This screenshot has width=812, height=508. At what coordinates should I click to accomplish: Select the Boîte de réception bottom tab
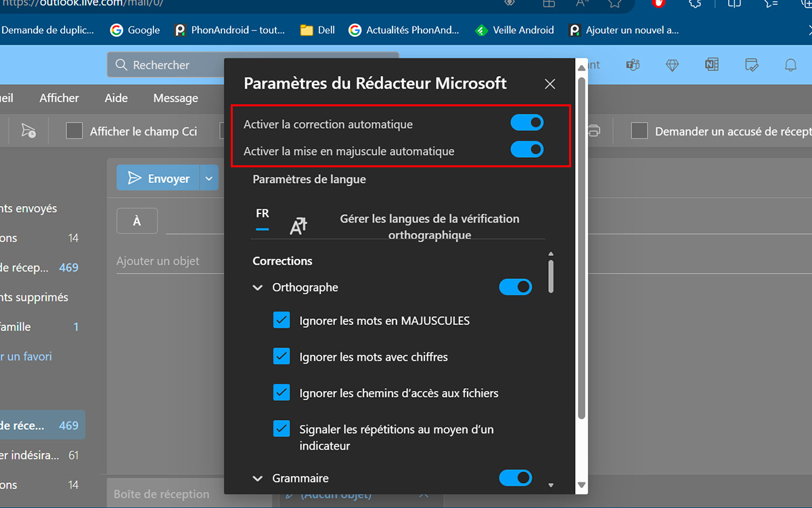pos(161,494)
